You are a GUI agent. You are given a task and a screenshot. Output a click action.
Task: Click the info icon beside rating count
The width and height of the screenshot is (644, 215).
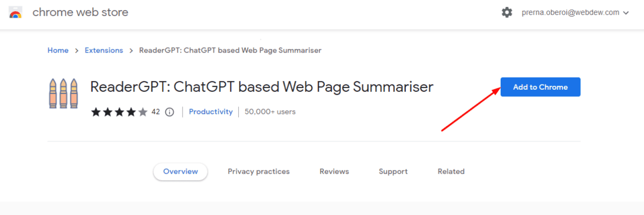click(170, 112)
